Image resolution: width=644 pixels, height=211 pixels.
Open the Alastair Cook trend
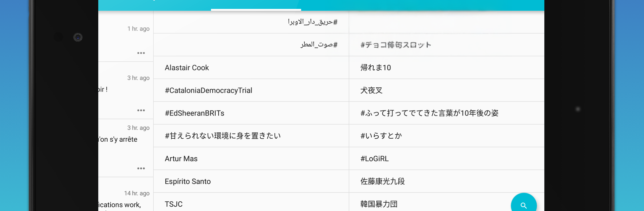tap(187, 68)
